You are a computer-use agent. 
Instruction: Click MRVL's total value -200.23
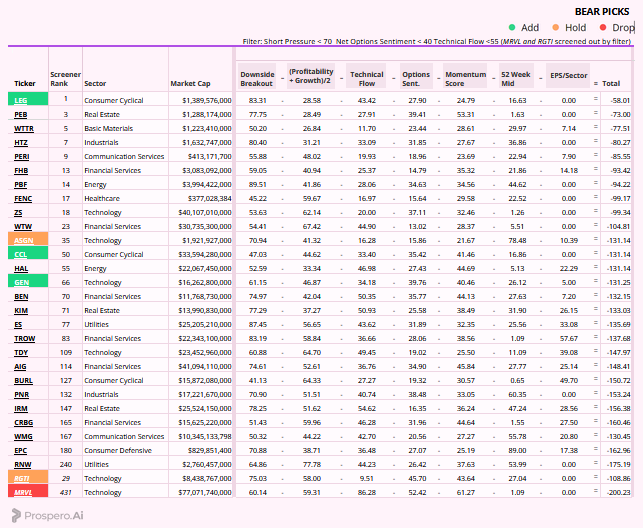pos(618,492)
